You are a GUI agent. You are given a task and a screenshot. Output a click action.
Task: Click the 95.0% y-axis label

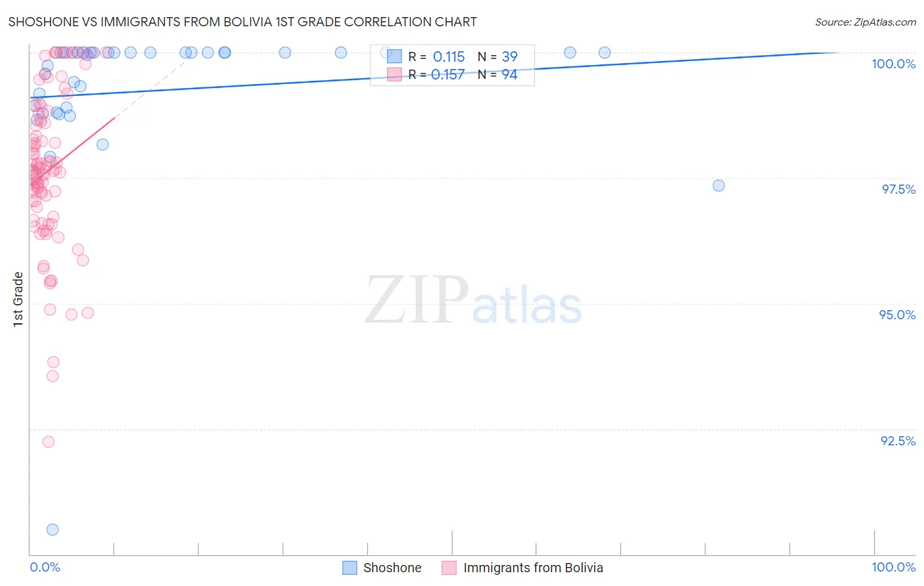(897, 315)
